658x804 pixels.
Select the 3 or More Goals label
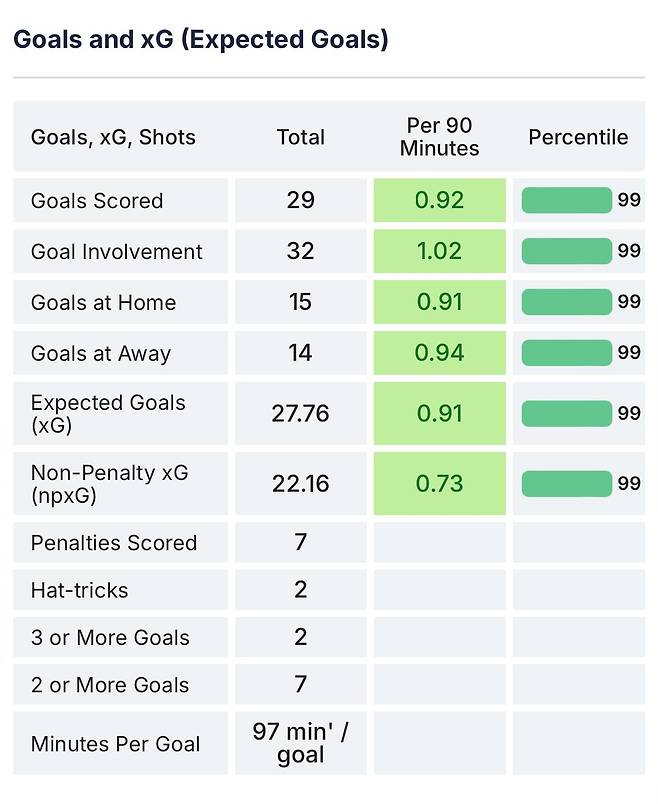pos(110,638)
